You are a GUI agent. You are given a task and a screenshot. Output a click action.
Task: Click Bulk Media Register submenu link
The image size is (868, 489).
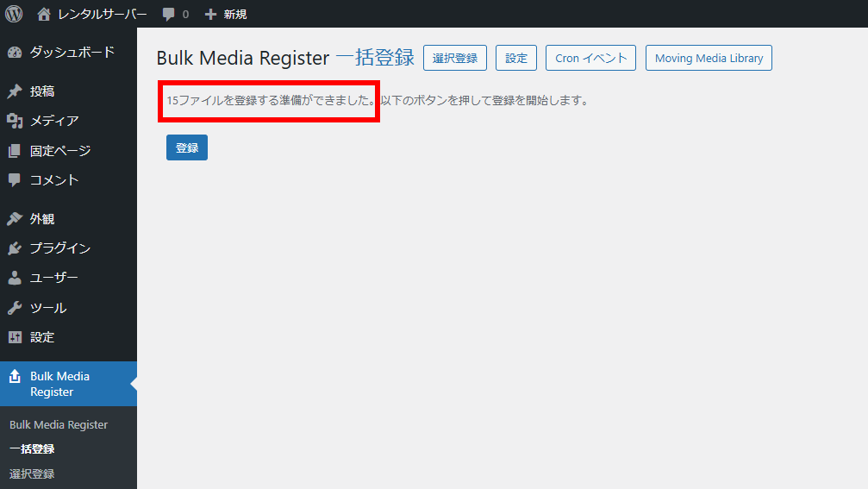pos(59,425)
